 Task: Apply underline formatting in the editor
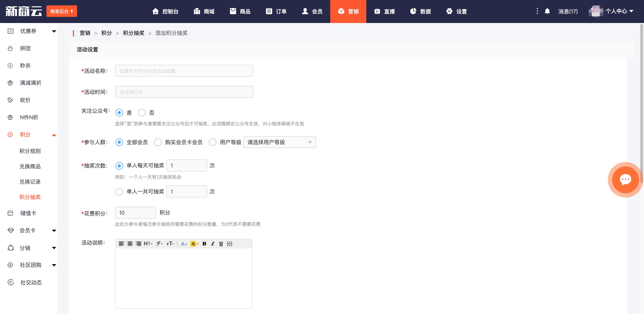(x=221, y=244)
